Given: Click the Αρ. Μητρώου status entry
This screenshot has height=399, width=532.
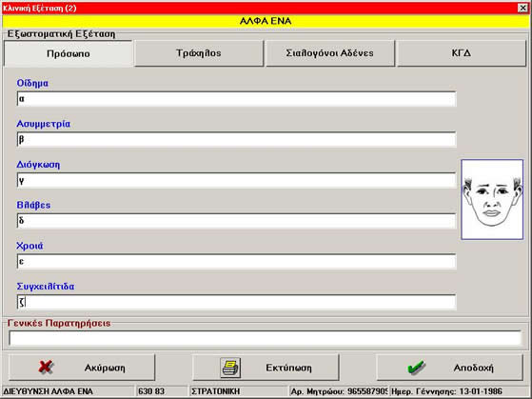Looking at the screenshot, I should [339, 391].
